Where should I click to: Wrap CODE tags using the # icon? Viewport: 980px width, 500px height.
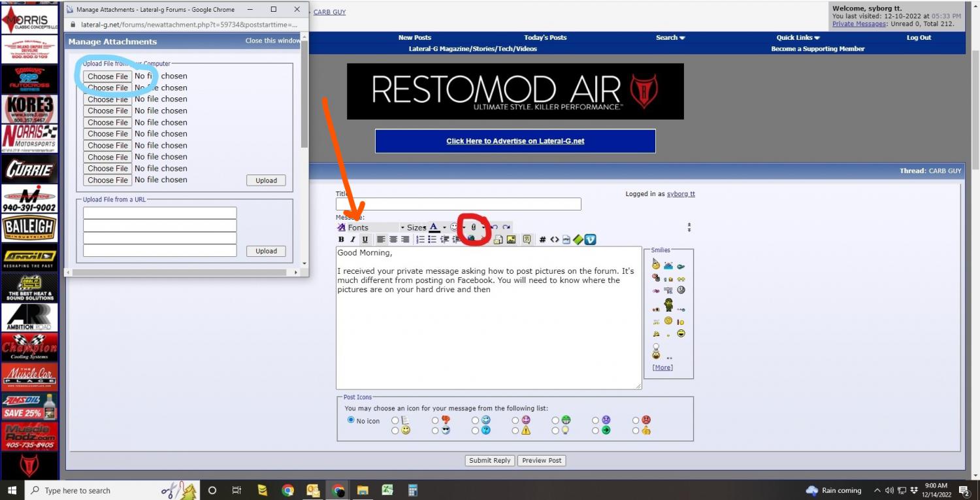(542, 240)
